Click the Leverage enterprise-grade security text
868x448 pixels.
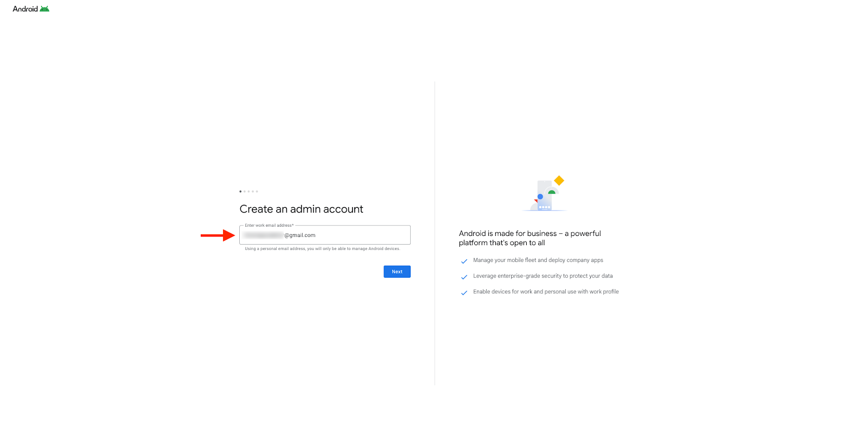tap(543, 276)
